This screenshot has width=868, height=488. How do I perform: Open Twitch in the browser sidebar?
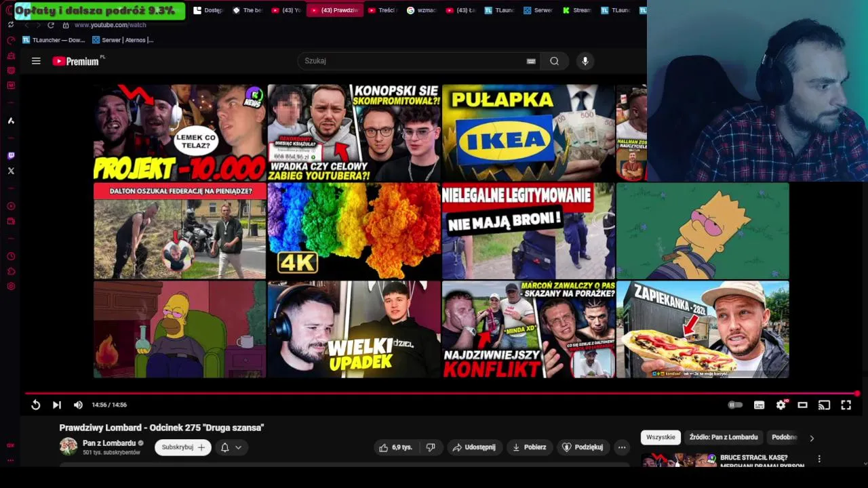point(11,156)
